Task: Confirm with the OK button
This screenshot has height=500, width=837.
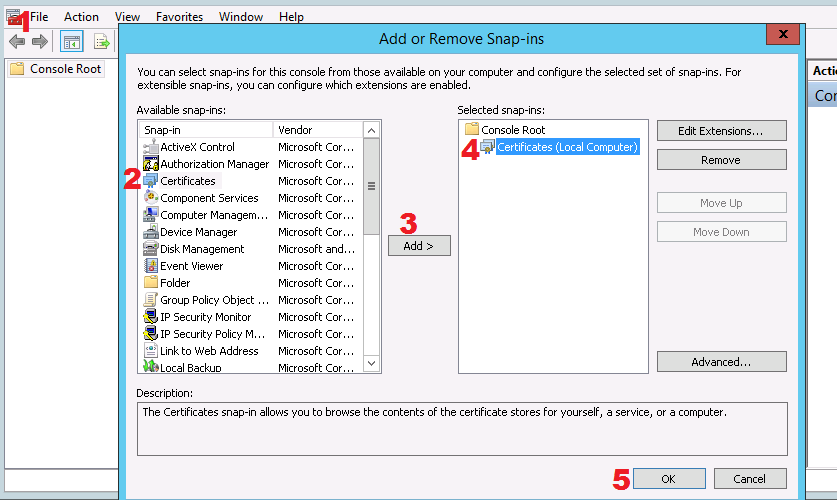Action: [x=668, y=479]
